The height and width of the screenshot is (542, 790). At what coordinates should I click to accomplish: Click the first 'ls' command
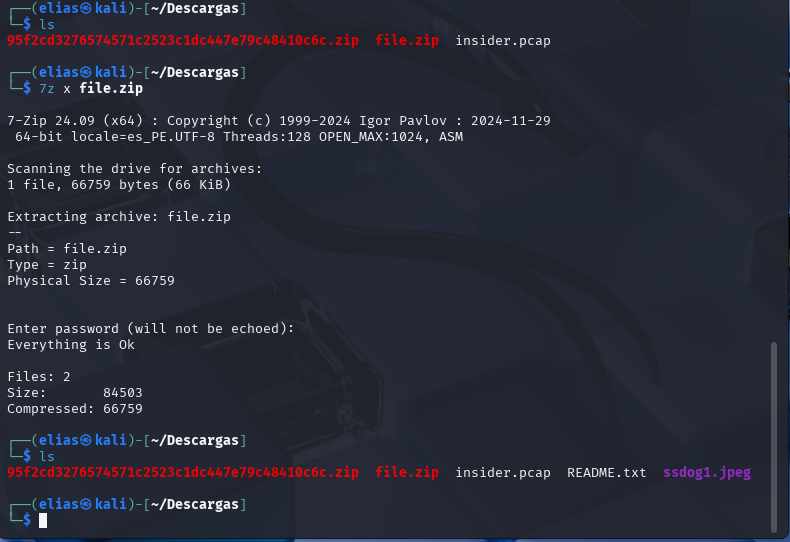pos(47,25)
